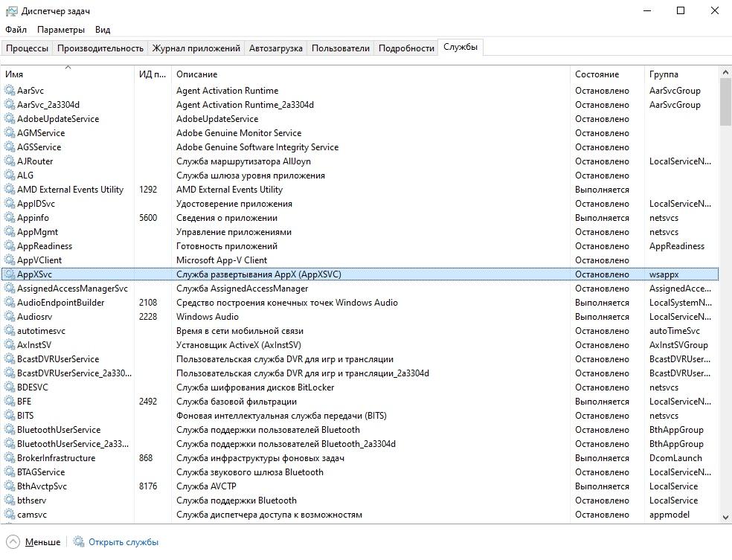732x560 pixels.
Task: Go to the Автозагрузка tab
Action: pyautogui.click(x=275, y=48)
